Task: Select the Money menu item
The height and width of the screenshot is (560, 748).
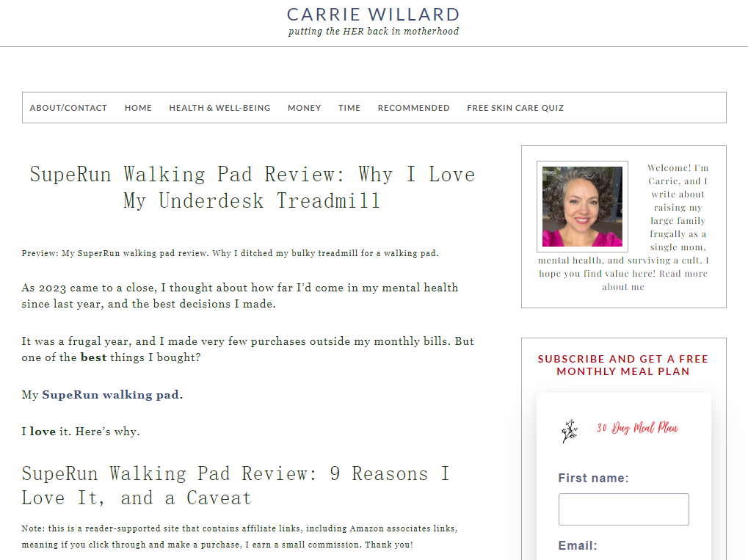Action: tap(305, 108)
